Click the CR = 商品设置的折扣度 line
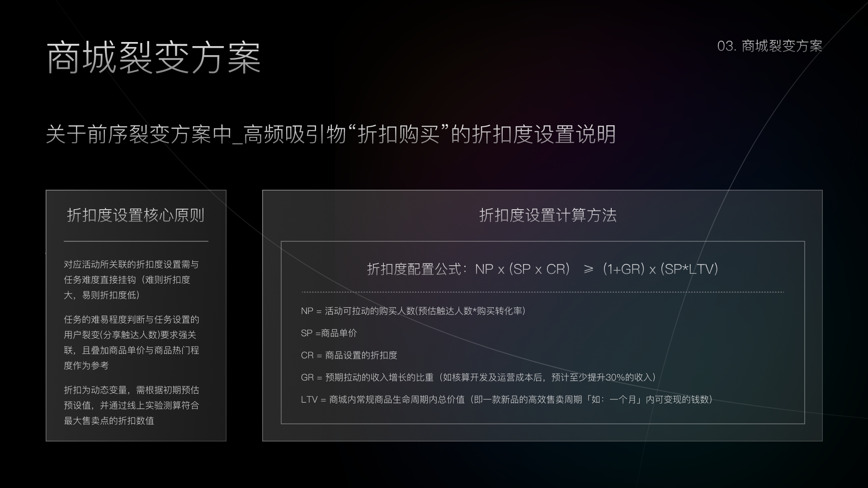 [349, 355]
